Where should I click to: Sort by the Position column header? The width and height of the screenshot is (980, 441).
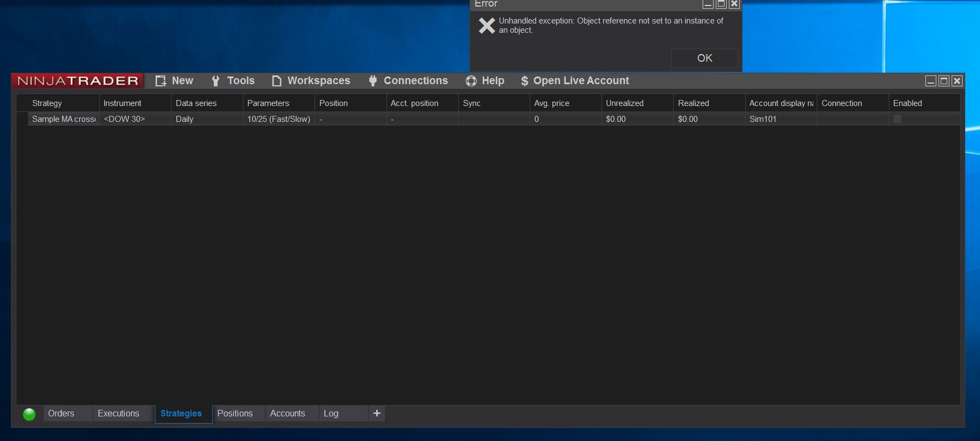click(x=351, y=103)
